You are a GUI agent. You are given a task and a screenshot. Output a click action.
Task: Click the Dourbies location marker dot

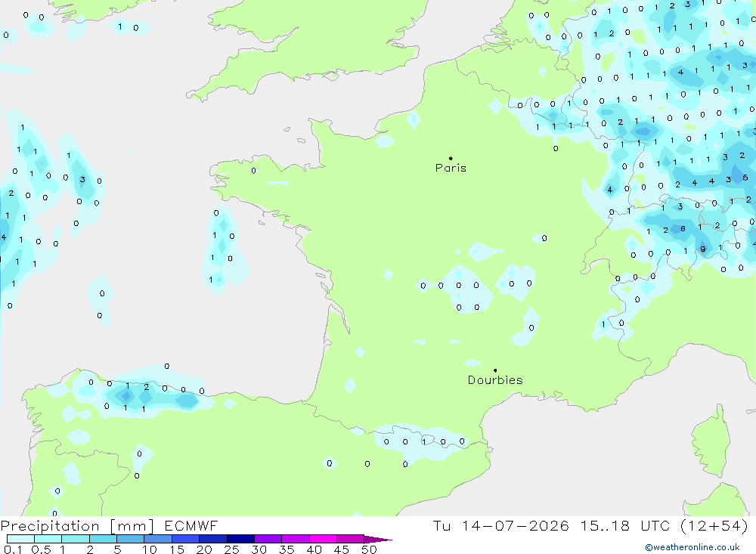[x=495, y=370]
